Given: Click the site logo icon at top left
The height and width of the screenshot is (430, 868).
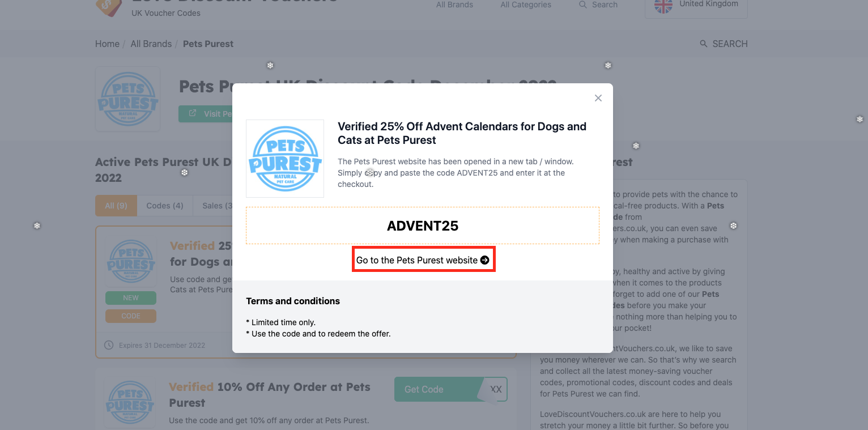Looking at the screenshot, I should coord(109,6).
